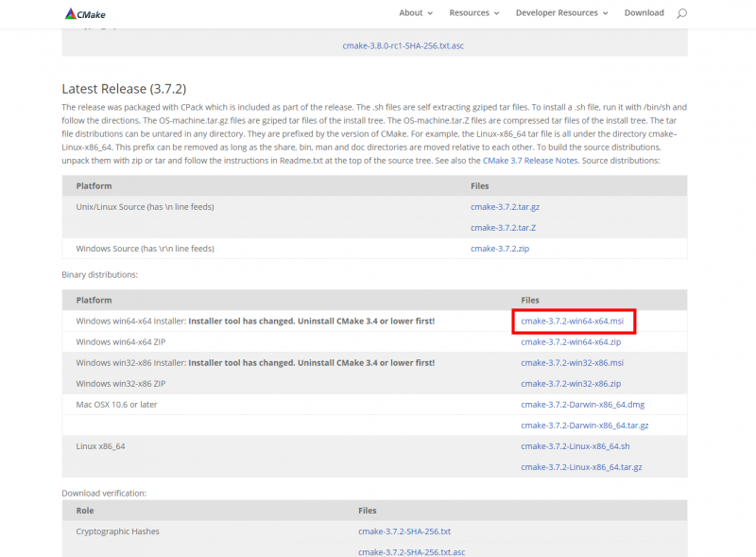Expand the About dropdown menu
Image resolution: width=756 pixels, height=557 pixels.
point(416,13)
